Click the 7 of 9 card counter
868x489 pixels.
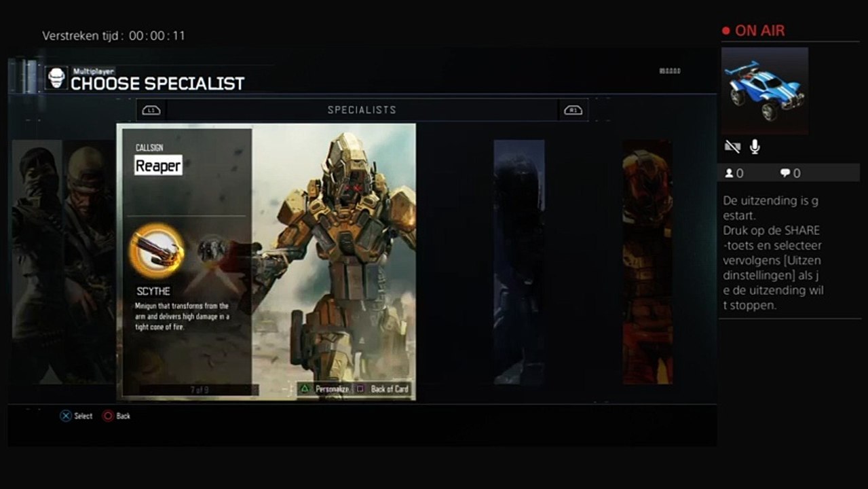[x=199, y=390]
